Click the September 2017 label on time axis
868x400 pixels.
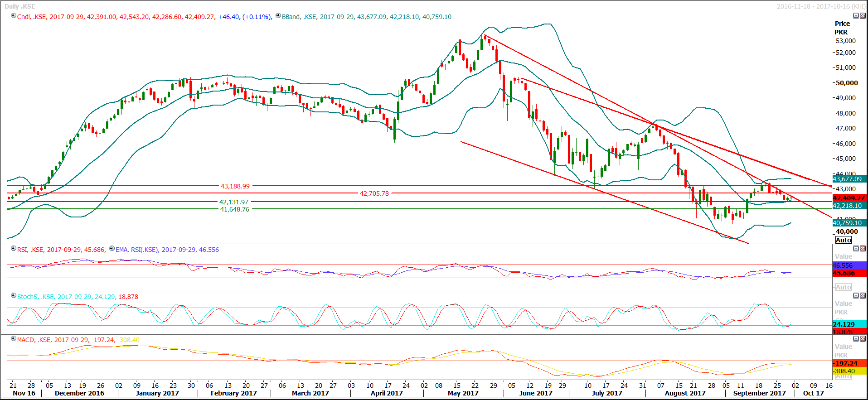coord(759,393)
